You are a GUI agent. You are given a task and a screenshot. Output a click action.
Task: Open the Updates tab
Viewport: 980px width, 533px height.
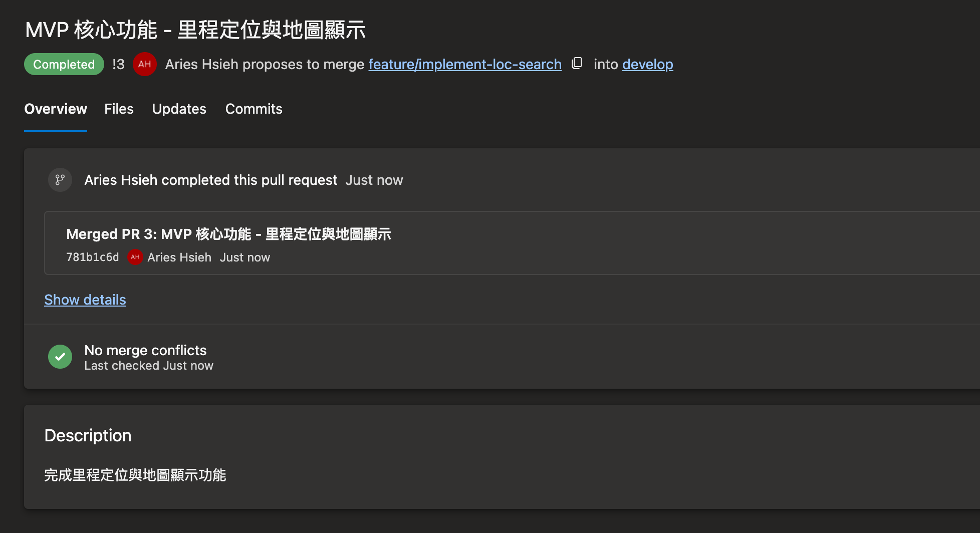point(179,109)
